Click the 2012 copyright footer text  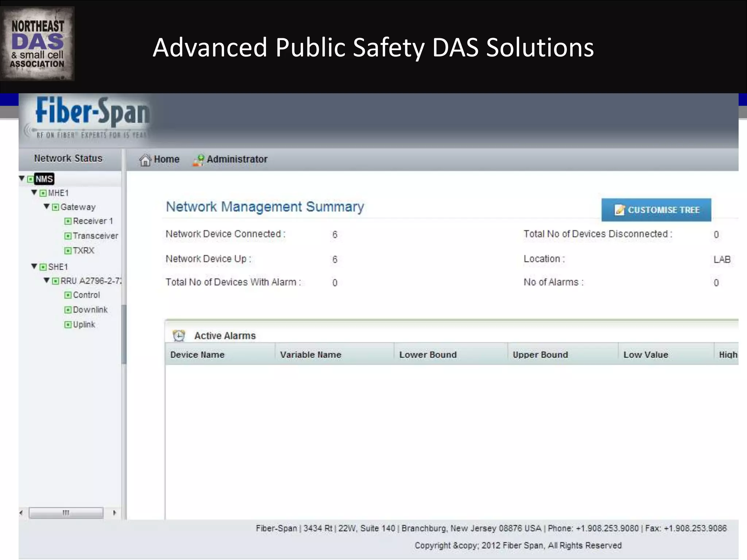(x=518, y=545)
